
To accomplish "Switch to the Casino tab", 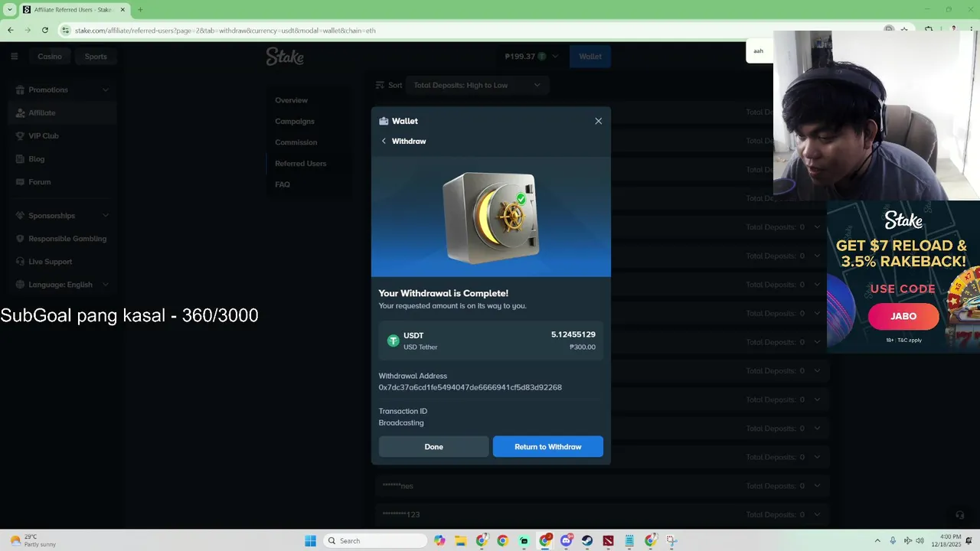I will [x=50, y=56].
